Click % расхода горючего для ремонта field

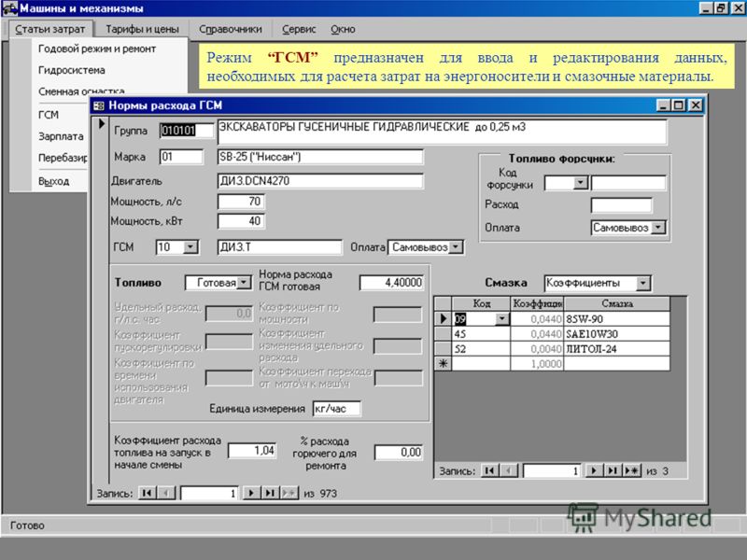pyautogui.click(x=399, y=453)
